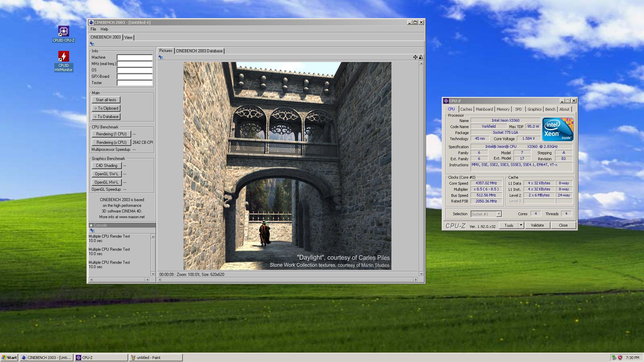Open the CPUID HWMonitor desktop shortcut

tap(63, 61)
